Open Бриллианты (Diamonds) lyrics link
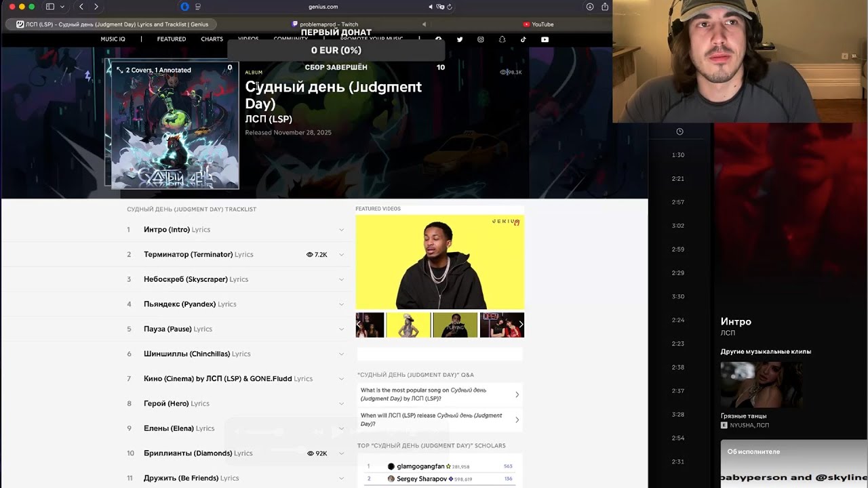Screen dimensions: 868x488 coord(198,453)
